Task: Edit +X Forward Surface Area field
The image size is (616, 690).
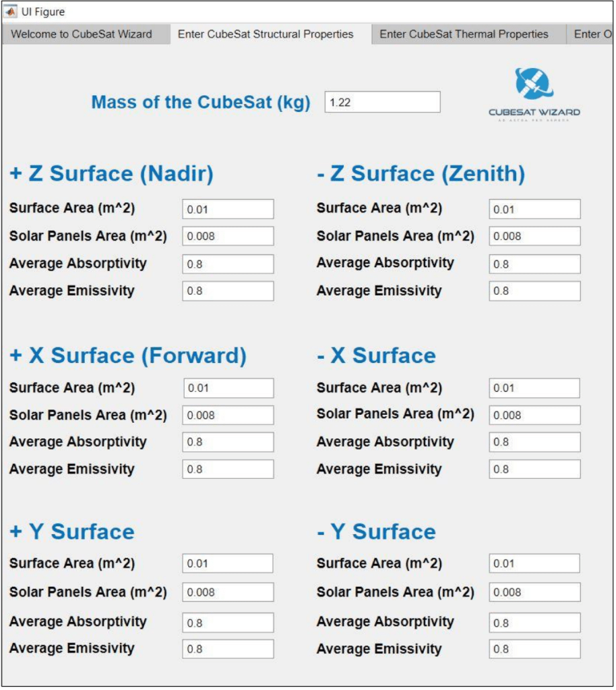Action: 228,389
